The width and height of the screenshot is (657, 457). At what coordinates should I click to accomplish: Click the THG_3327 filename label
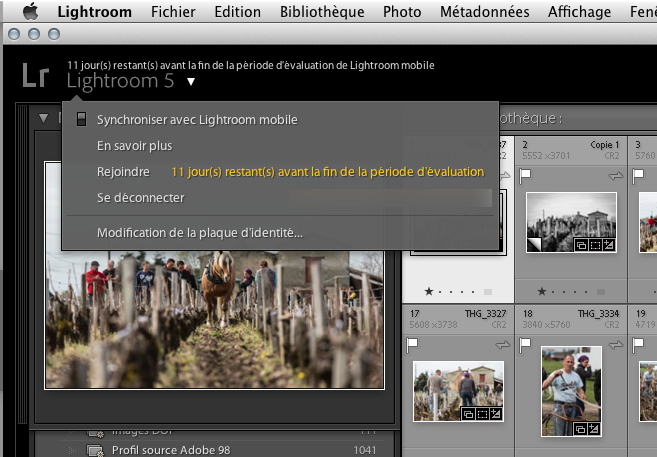click(485, 313)
